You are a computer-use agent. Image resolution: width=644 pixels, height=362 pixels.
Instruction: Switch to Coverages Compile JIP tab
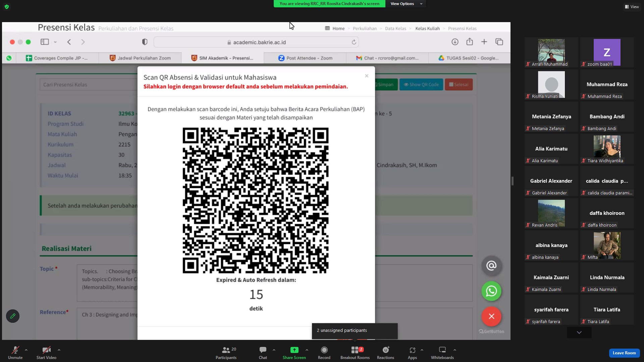coord(57,58)
